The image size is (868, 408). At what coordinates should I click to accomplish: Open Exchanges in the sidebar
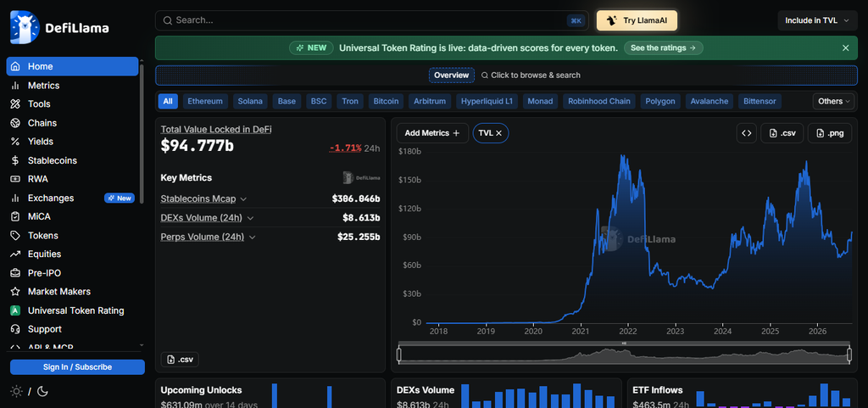72,198
